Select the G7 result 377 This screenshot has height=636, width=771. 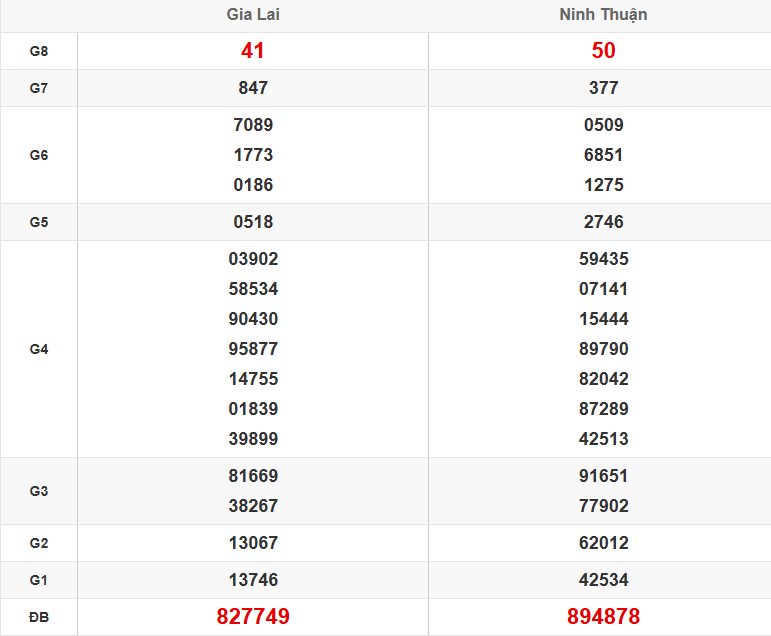coord(603,88)
